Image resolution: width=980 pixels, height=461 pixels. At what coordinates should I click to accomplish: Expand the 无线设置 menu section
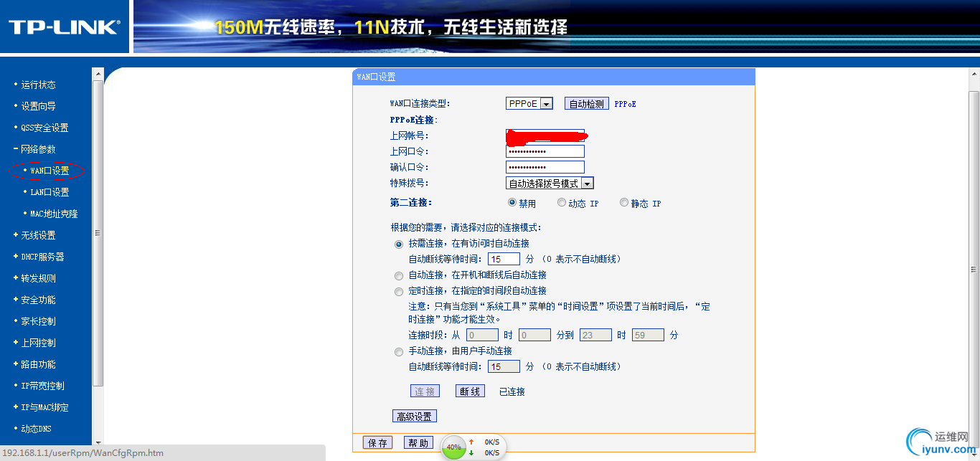click(x=37, y=235)
